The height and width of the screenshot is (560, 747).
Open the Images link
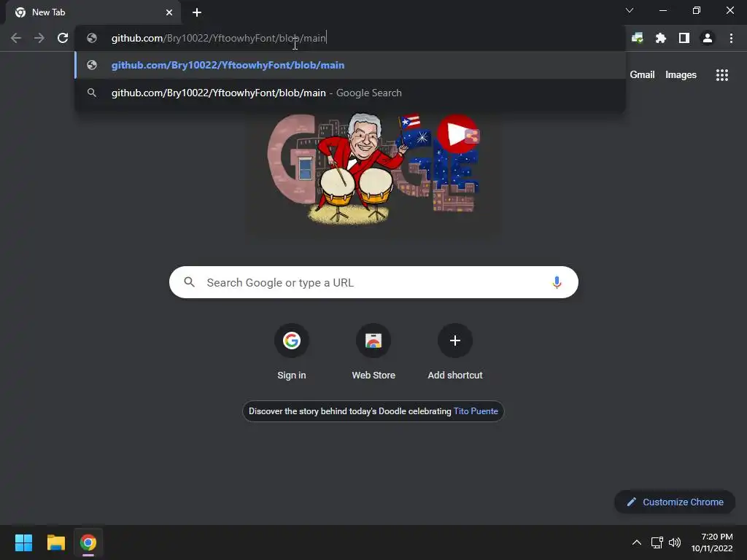click(681, 75)
